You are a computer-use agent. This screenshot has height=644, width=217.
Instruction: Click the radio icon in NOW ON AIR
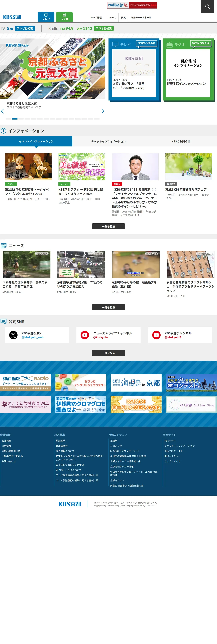point(170,44)
